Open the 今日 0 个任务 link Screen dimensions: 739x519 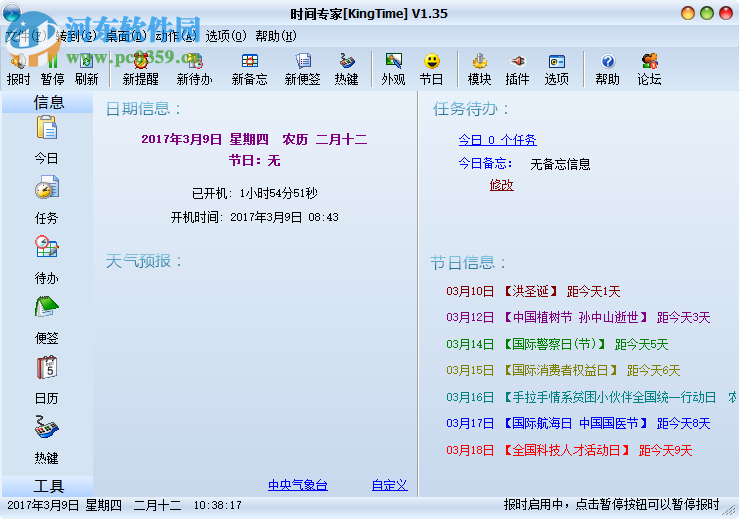tap(497, 140)
